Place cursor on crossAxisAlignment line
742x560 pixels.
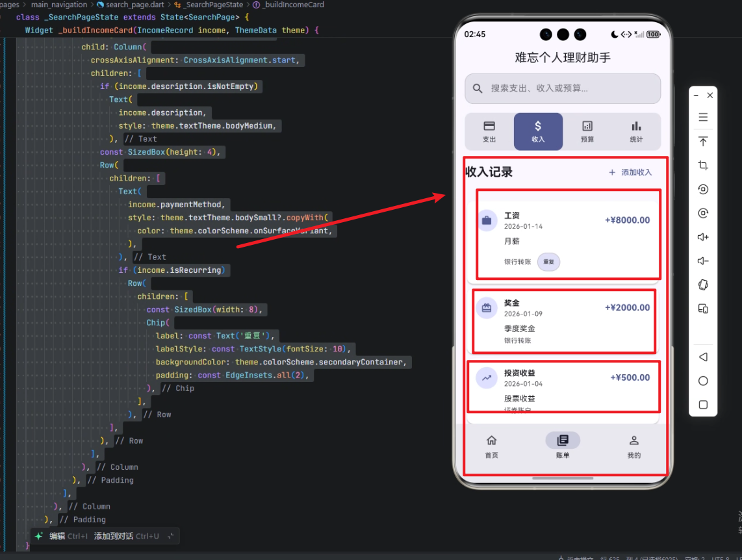(195, 60)
